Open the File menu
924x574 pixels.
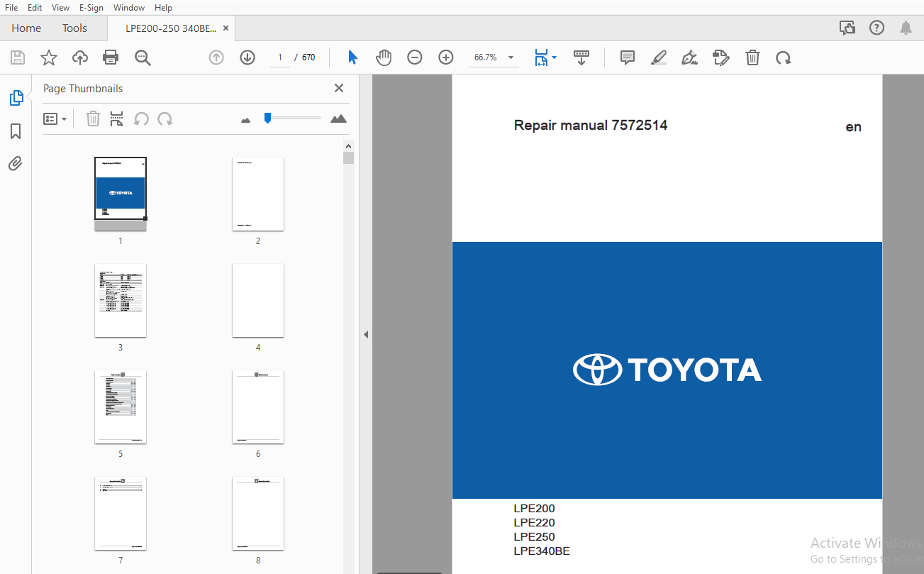point(11,7)
